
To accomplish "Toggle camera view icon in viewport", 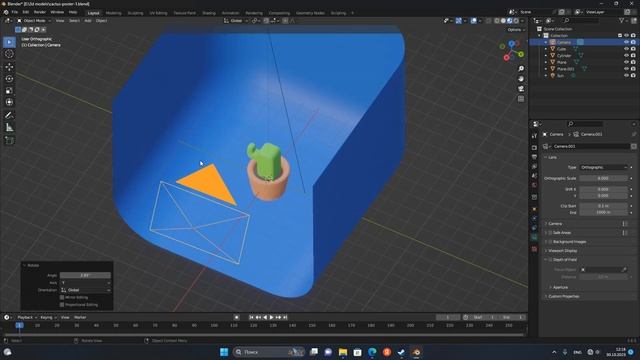I will [x=521, y=89].
